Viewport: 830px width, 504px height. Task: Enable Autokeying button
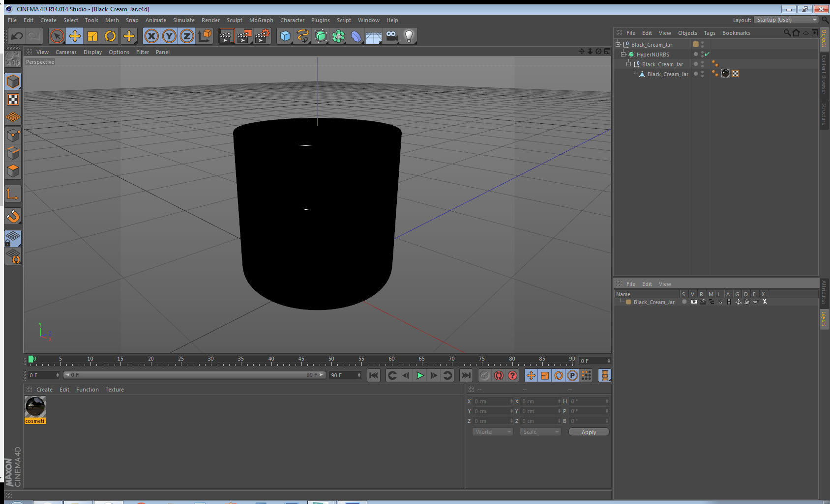(x=499, y=375)
